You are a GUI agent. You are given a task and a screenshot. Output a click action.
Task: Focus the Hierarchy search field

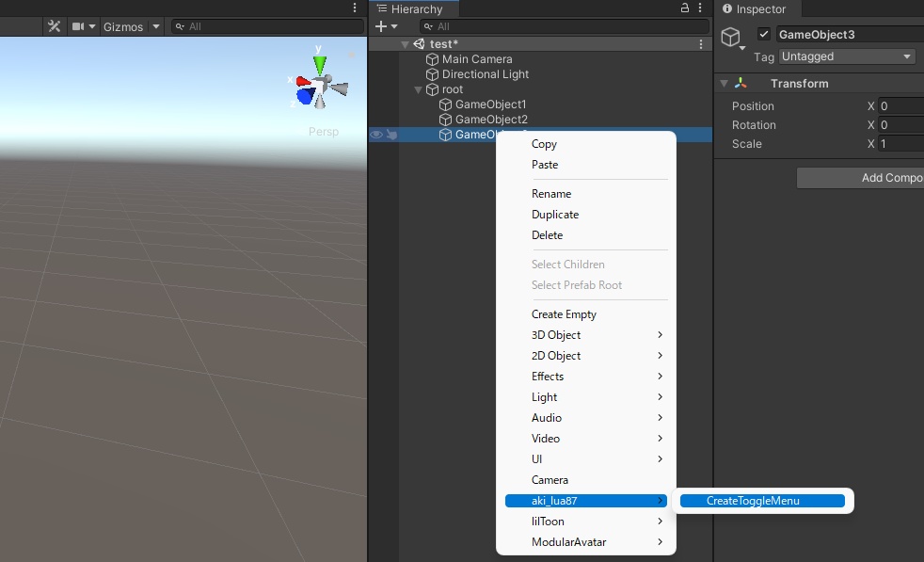[x=564, y=26]
